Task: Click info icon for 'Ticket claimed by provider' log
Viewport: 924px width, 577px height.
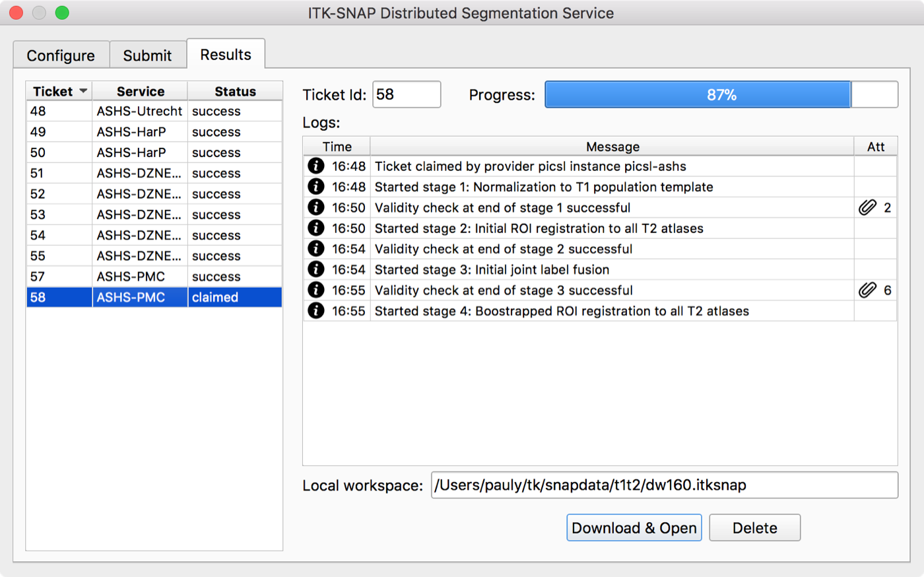Action: coord(316,166)
